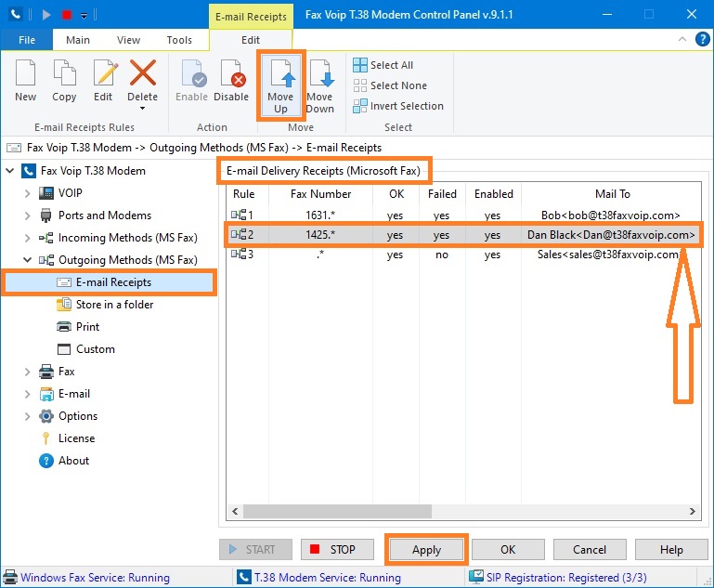Screen dimensions: 714x588
Task: Select Print in the tree
Action: pyautogui.click(x=87, y=327)
